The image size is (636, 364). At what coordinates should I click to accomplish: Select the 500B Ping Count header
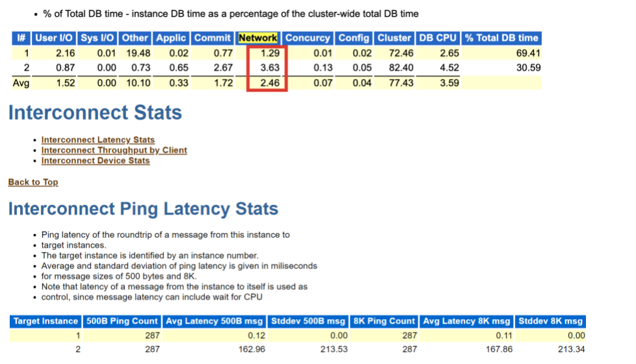coord(122,321)
